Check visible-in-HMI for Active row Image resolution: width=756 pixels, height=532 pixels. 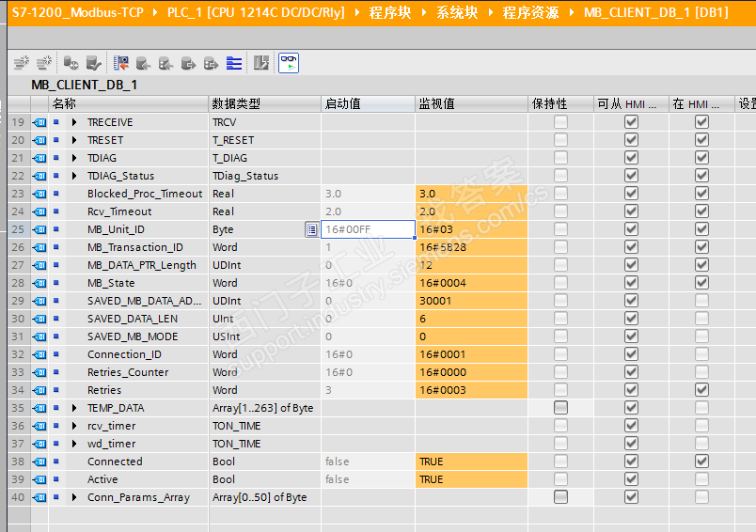701,479
